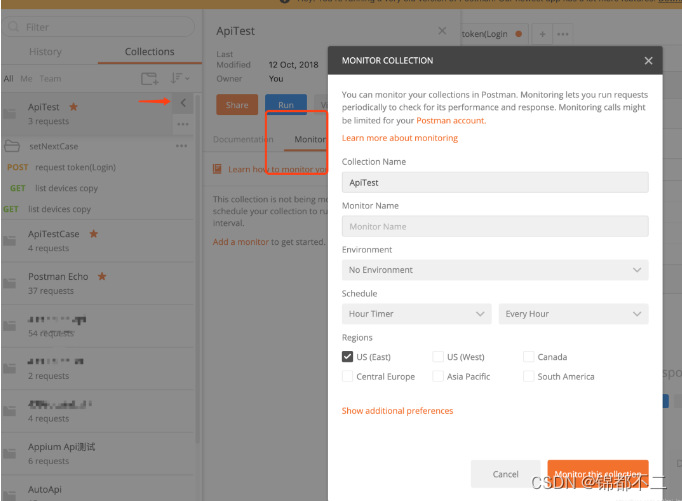This screenshot has height=501, width=682.
Task: Enable the US (West) region checkbox
Action: pos(438,357)
